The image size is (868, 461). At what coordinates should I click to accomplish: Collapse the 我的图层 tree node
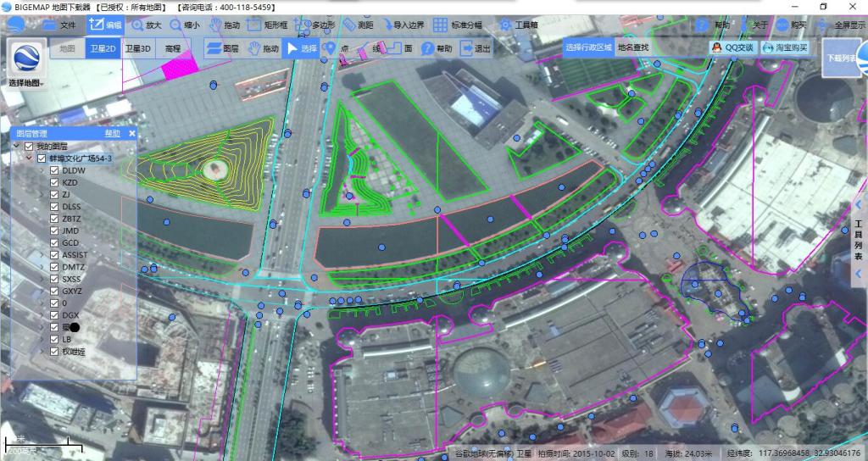click(17, 146)
